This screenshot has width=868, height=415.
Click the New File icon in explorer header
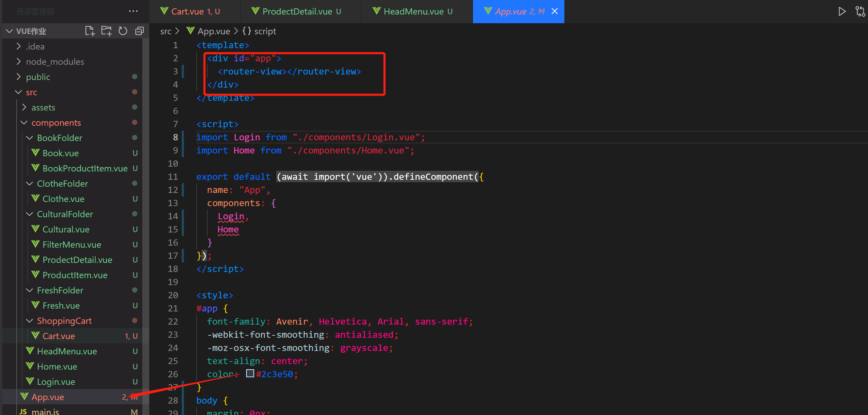point(90,31)
